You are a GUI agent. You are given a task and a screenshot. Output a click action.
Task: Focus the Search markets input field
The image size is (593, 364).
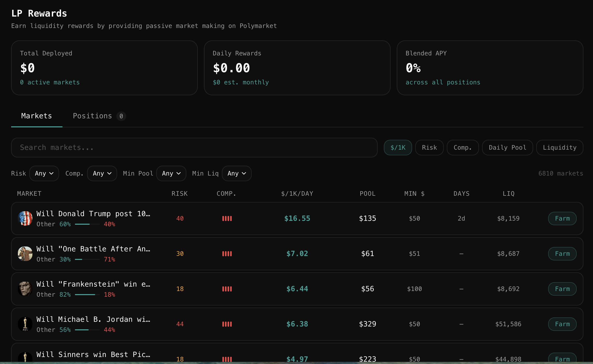point(194,148)
